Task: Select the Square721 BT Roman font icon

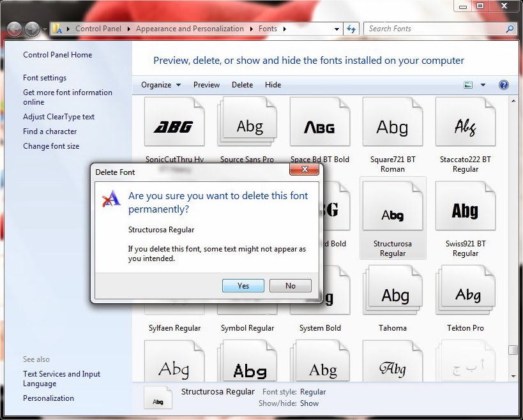Action: coord(393,122)
